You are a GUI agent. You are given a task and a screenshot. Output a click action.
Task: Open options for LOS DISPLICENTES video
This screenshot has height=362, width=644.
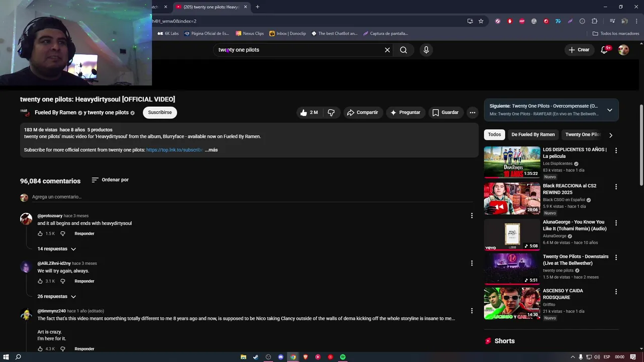click(x=616, y=150)
